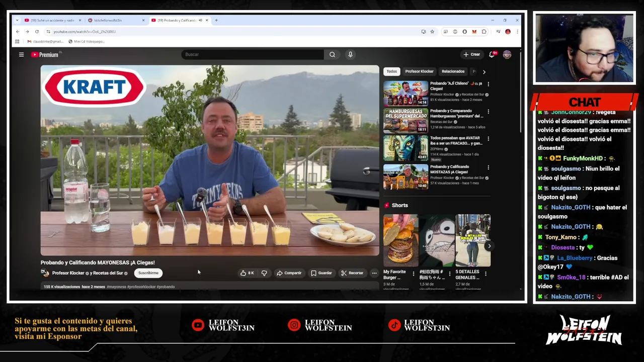Open Chrome three-dot menu
This screenshot has height=362, width=644.
coord(517,32)
